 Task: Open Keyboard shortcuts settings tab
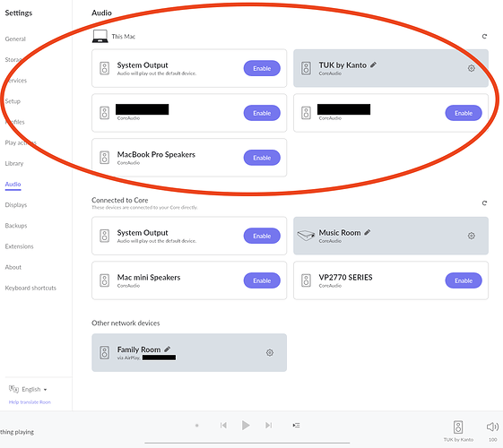pos(30,289)
